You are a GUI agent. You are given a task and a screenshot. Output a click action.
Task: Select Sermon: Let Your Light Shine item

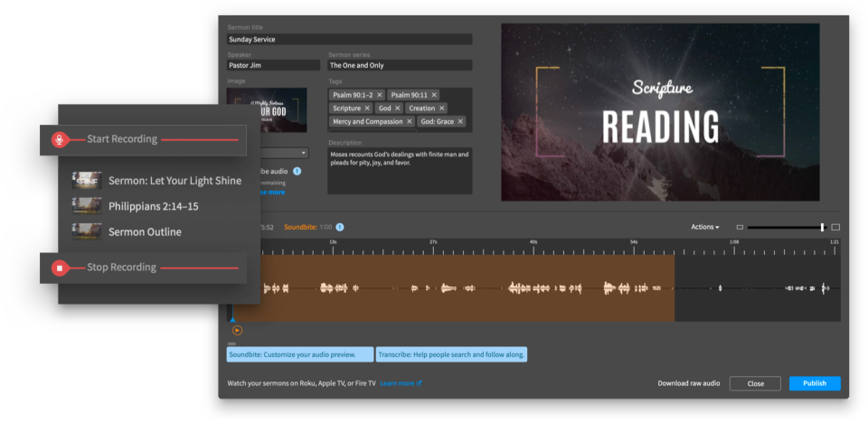156,181
